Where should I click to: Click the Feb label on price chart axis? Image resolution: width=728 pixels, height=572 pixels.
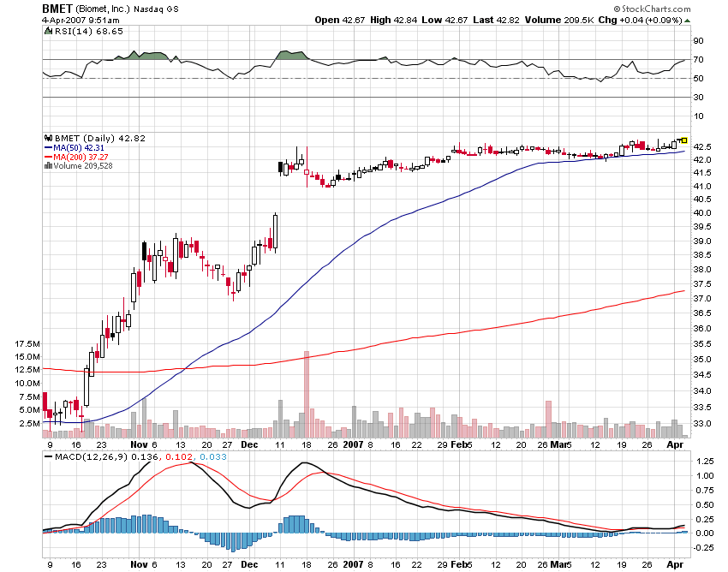(x=459, y=444)
